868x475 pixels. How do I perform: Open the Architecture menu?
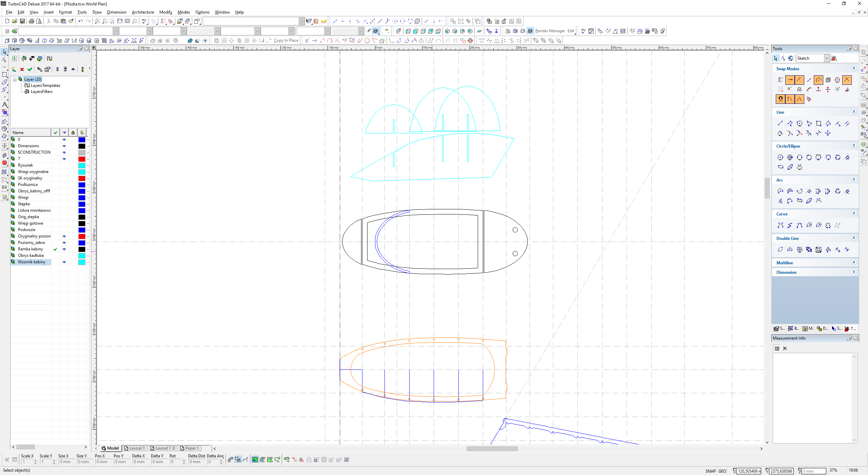[x=143, y=12]
